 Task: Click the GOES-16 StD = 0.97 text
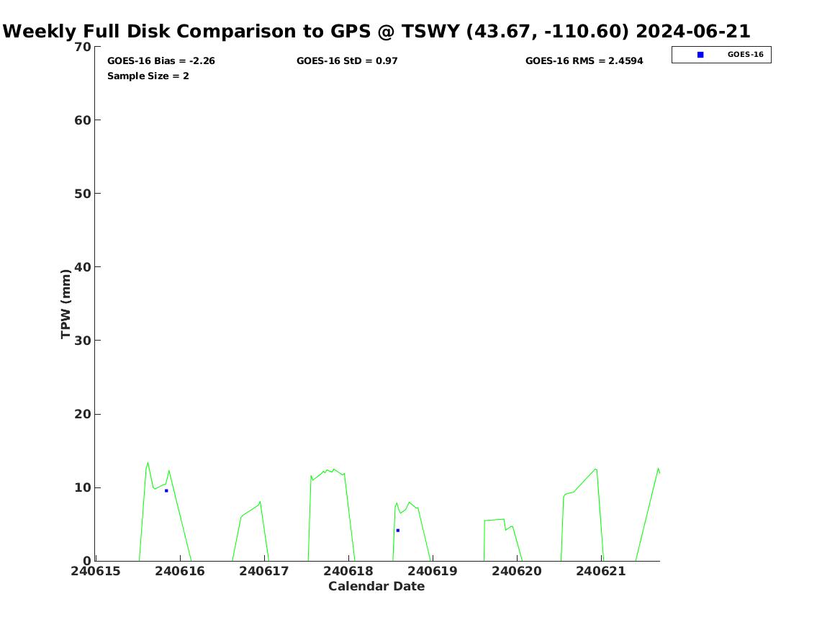[347, 61]
